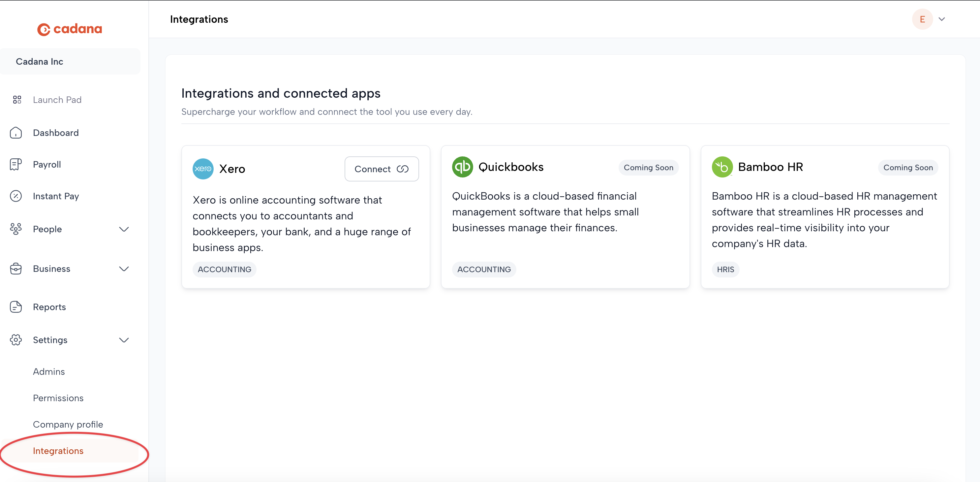Expand the Business menu chevron

click(124, 269)
